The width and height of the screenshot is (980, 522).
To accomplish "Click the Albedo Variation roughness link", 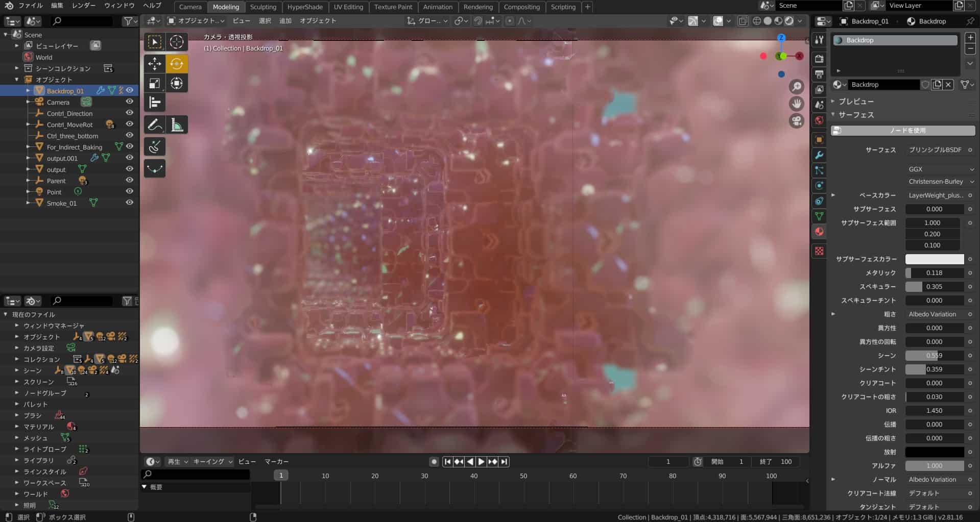I will 936,314.
